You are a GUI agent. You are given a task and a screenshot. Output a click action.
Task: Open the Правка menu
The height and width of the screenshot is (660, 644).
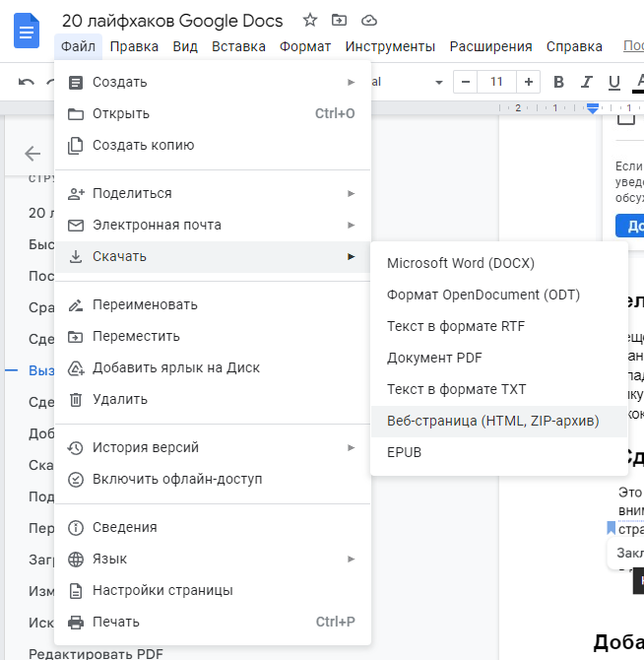[134, 46]
